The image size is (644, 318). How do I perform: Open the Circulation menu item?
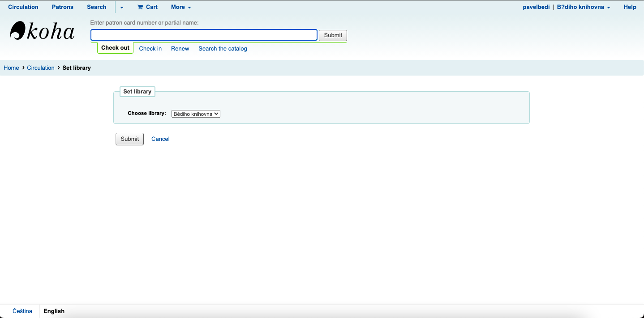[23, 7]
